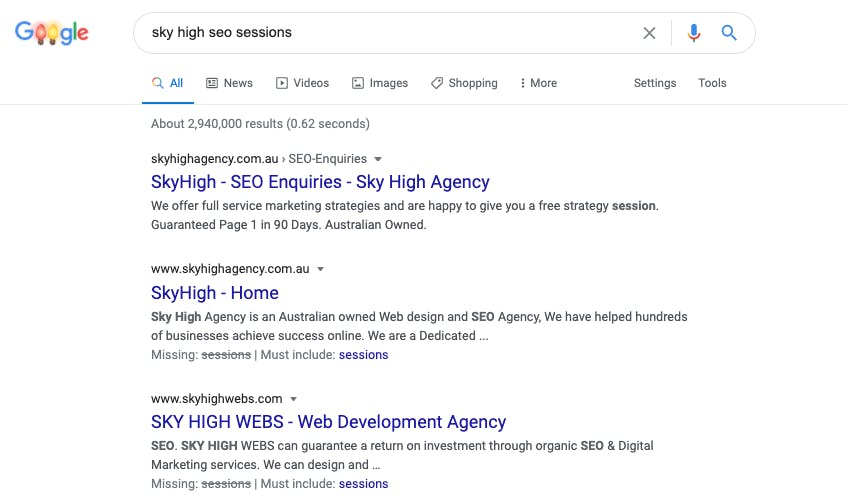The height and width of the screenshot is (498, 847).
Task: Open search Tools
Action: click(x=712, y=83)
